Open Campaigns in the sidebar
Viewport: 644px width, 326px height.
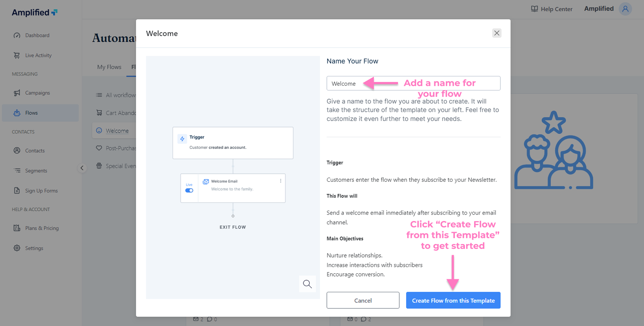point(37,93)
